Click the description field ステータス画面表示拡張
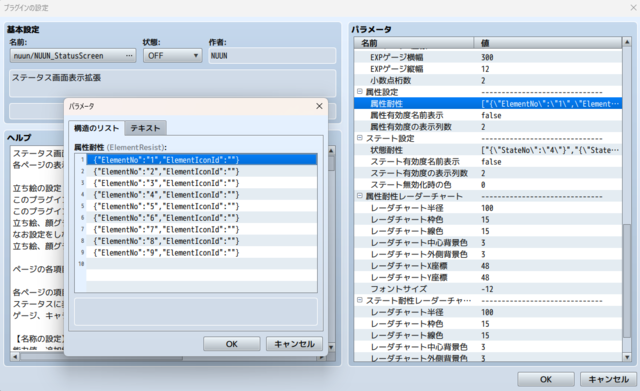640x391 pixels. (173, 83)
